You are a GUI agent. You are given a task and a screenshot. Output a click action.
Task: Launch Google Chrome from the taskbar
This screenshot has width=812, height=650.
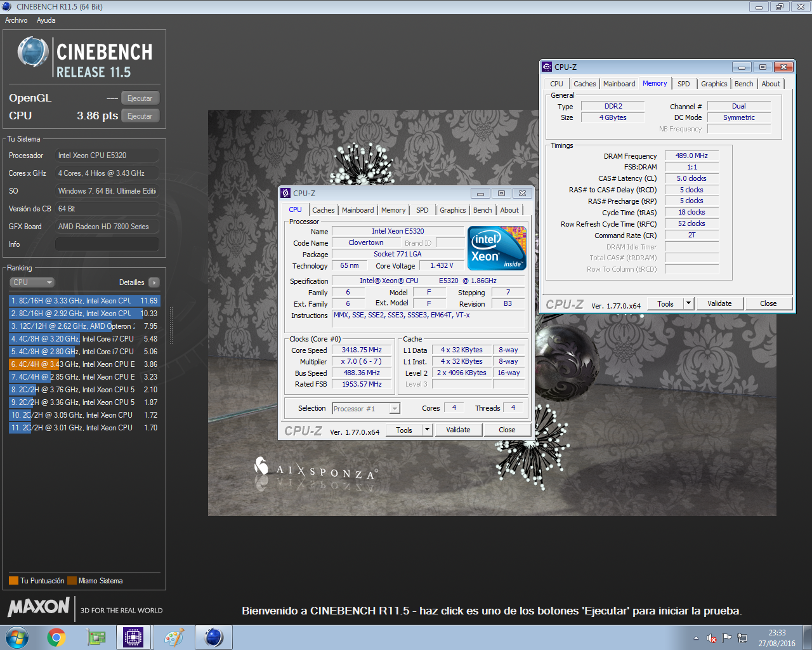pyautogui.click(x=56, y=637)
